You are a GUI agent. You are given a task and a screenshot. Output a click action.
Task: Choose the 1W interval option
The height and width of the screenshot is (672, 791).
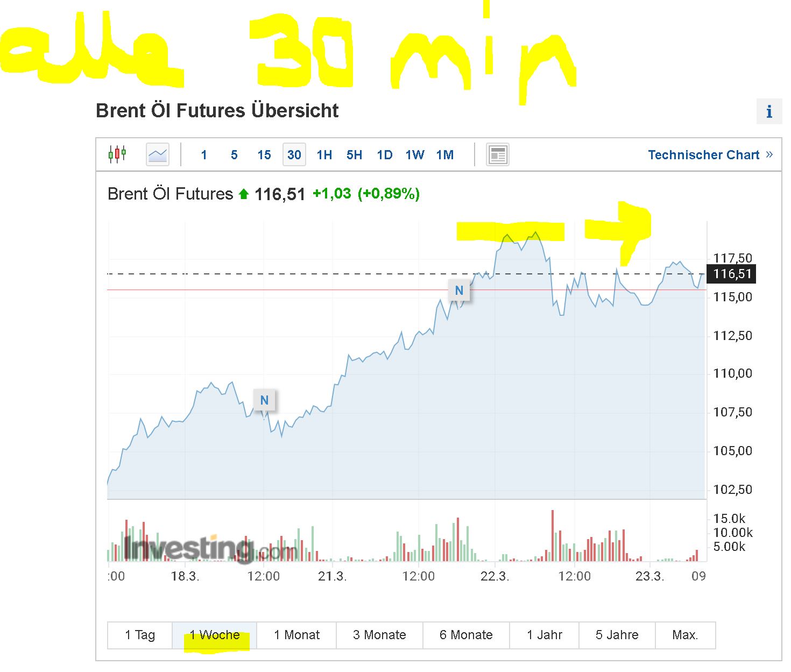(x=415, y=155)
